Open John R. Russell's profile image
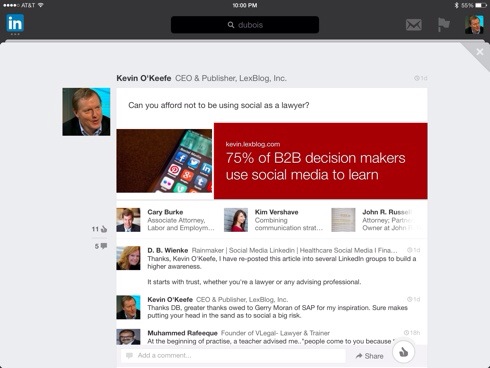 pyautogui.click(x=343, y=220)
